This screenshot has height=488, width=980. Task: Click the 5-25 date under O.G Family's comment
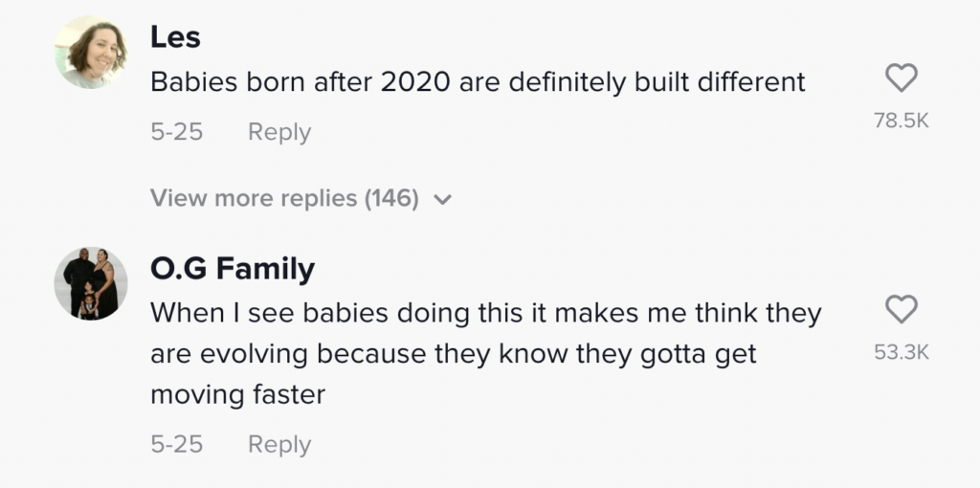[x=176, y=444]
